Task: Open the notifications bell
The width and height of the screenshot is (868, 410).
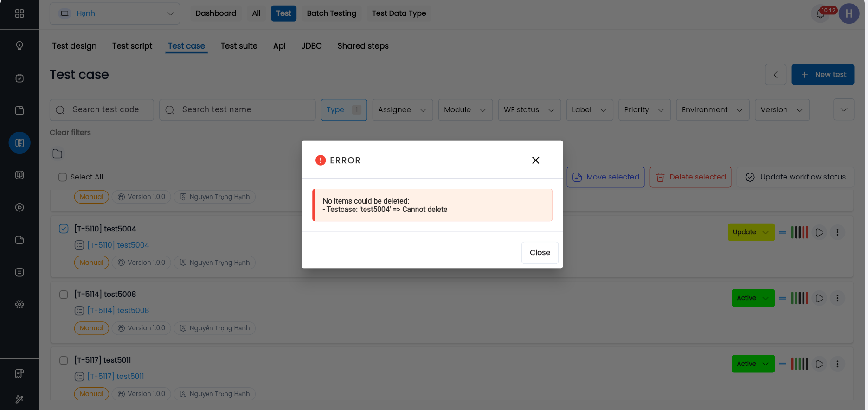Action: click(820, 14)
